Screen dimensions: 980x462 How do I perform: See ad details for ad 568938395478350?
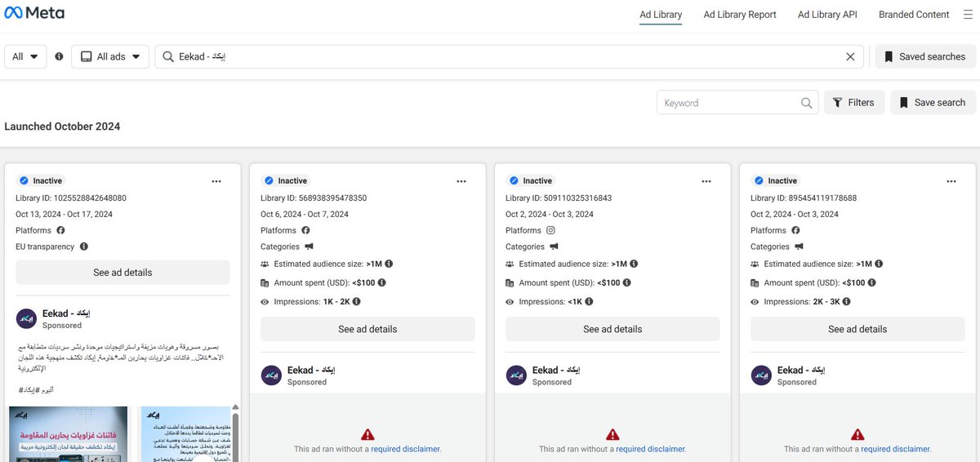point(367,329)
